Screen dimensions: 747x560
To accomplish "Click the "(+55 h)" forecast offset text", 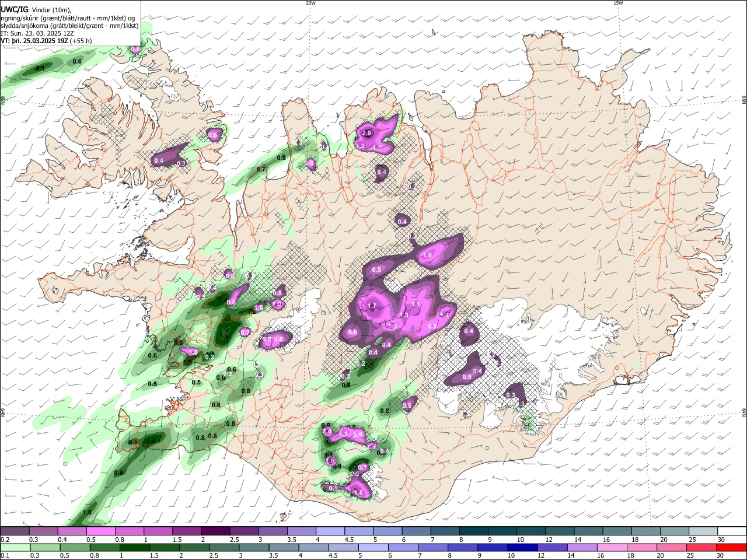I will [81, 41].
